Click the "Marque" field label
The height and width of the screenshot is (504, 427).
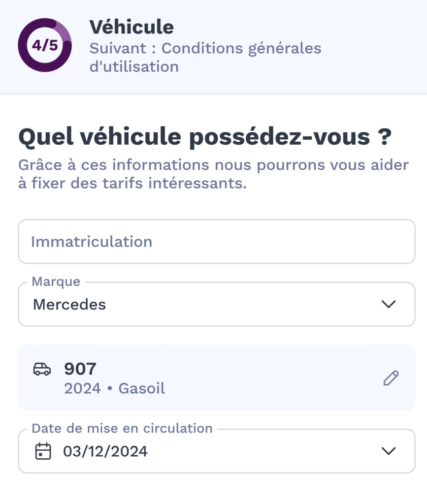pos(56,282)
